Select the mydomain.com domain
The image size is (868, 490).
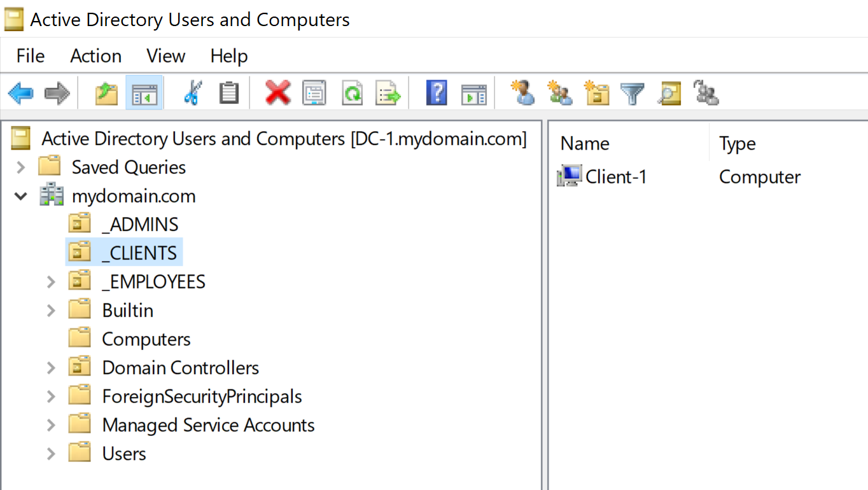click(x=134, y=196)
